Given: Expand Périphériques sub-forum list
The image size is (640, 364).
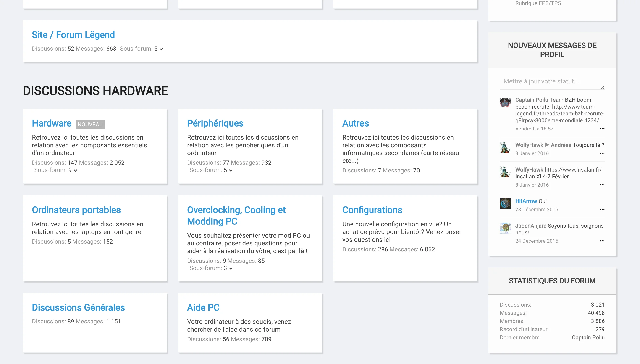Looking at the screenshot, I should point(231,171).
